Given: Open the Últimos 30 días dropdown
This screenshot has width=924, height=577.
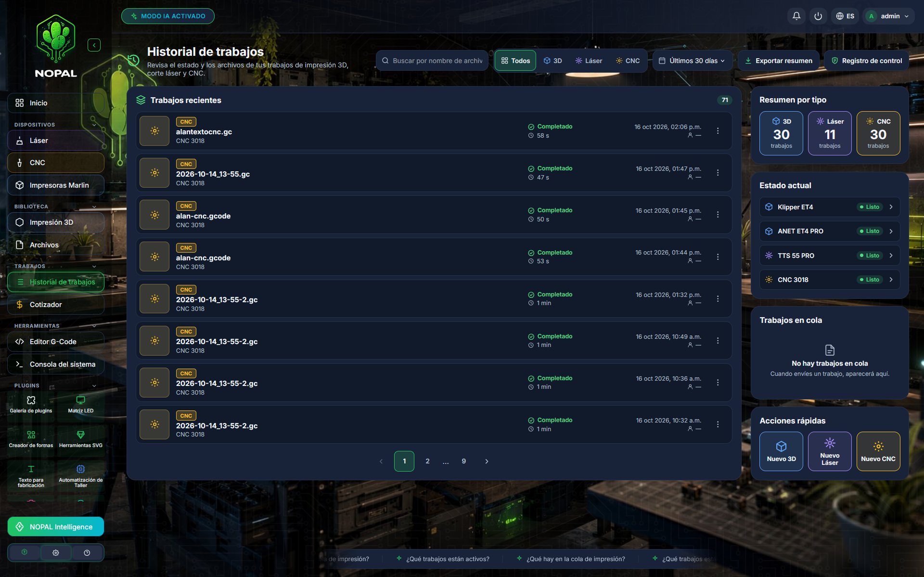Looking at the screenshot, I should tap(692, 61).
